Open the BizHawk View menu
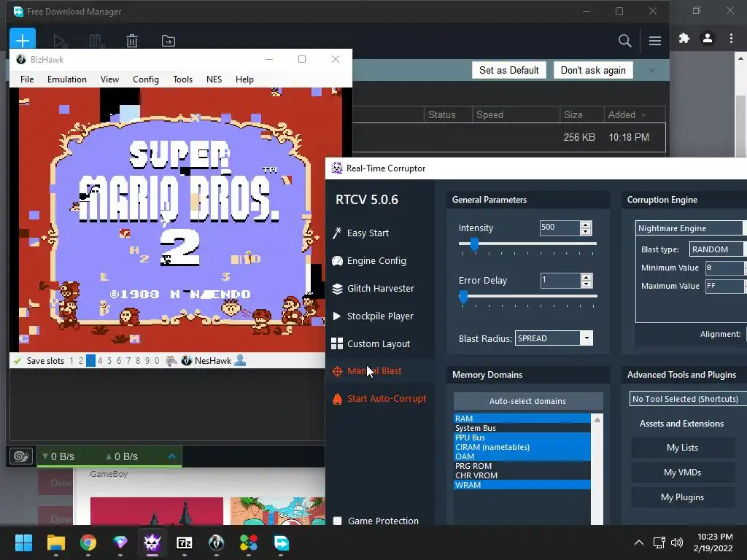 point(109,79)
